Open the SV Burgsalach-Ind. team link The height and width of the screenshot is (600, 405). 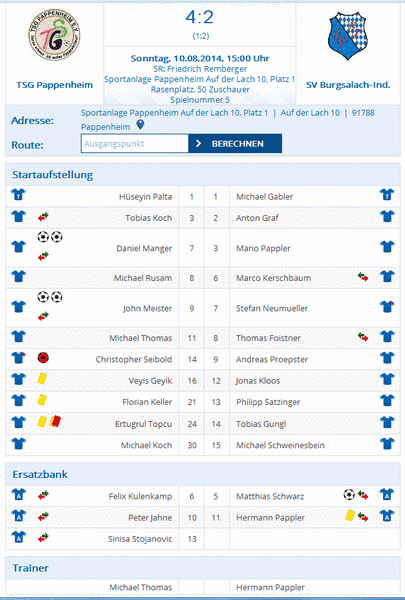click(x=348, y=85)
